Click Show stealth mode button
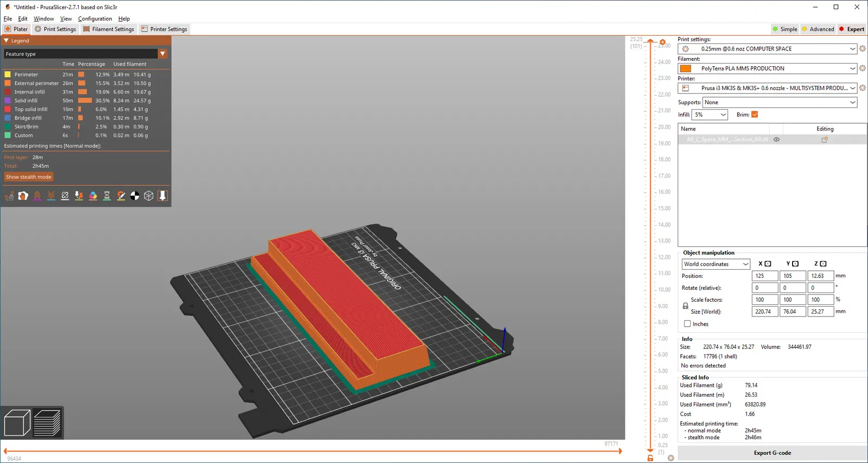868x463 pixels. click(29, 177)
